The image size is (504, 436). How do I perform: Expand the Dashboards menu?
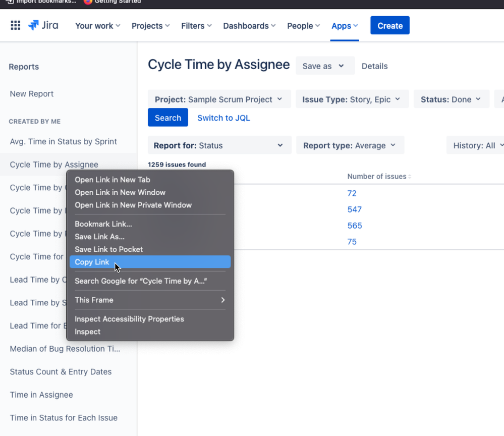click(249, 26)
